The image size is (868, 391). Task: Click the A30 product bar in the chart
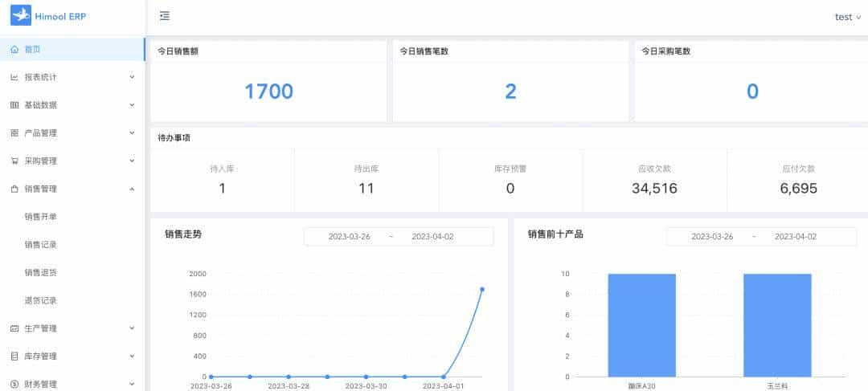[641, 325]
